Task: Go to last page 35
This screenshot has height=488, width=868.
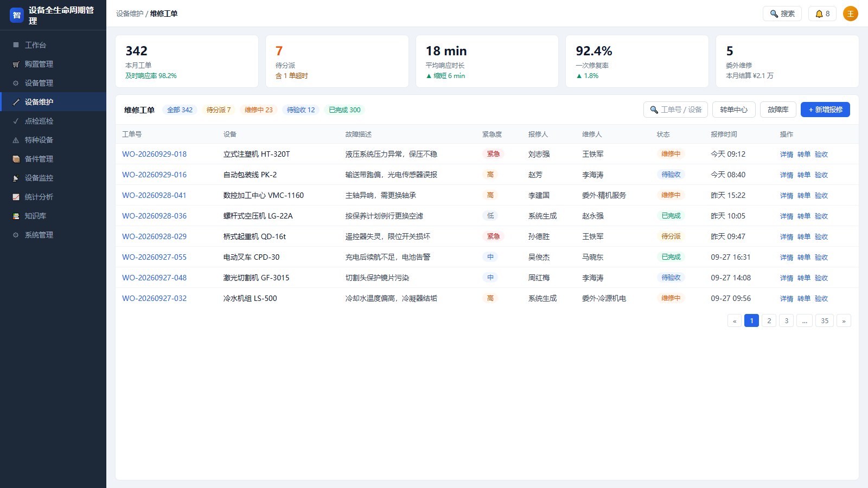Action: [x=825, y=320]
